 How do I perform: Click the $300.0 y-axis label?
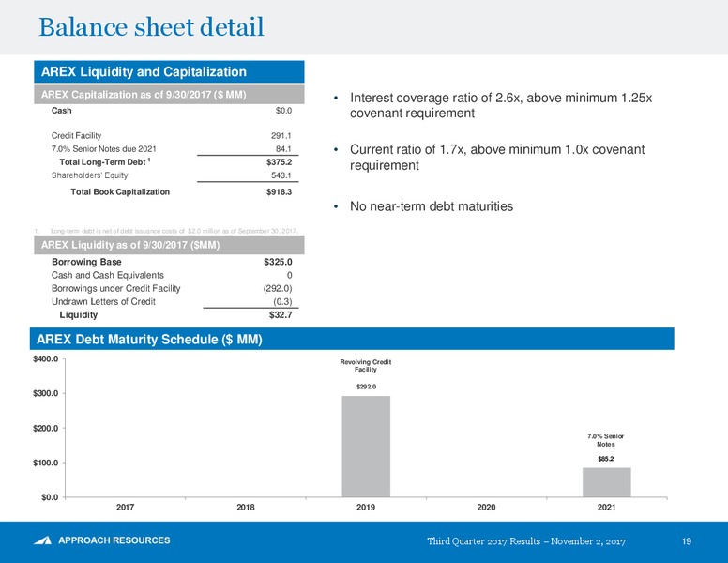pyautogui.click(x=45, y=393)
